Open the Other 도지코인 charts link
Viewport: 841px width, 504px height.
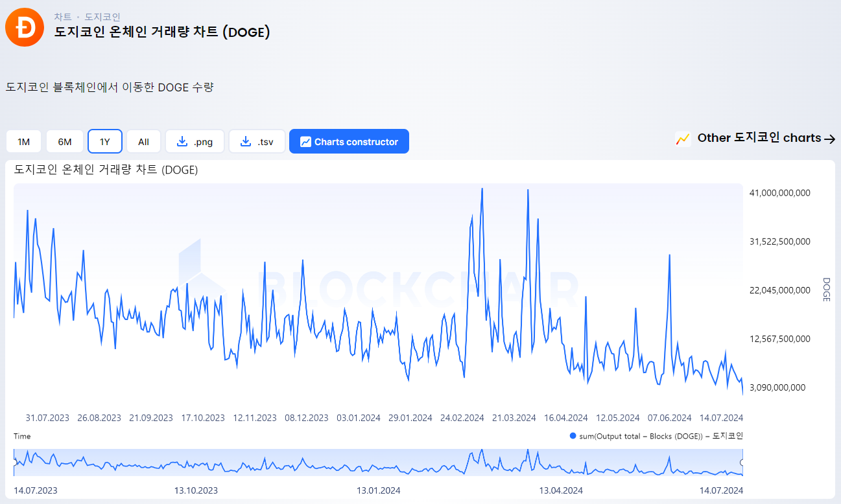pyautogui.click(x=759, y=138)
